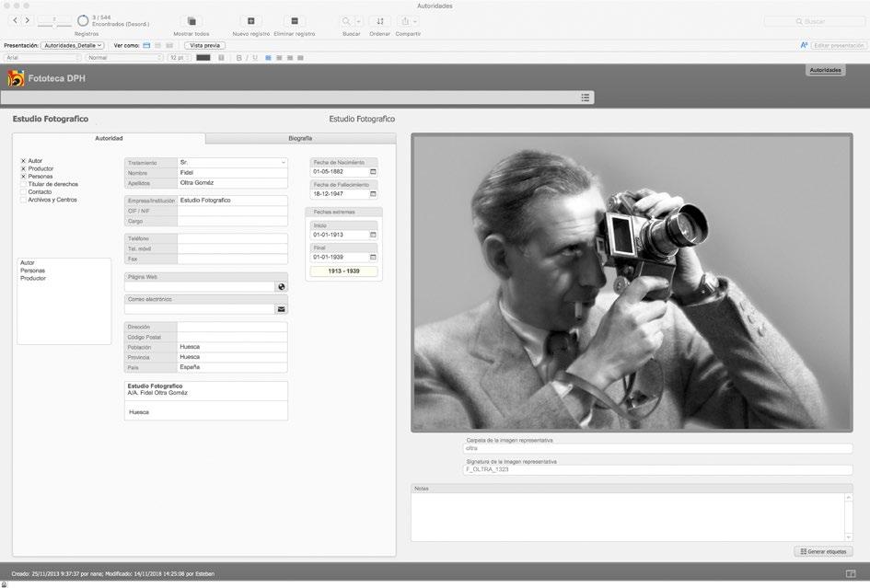Click the Eliminar registro icon
870x588 pixels.
tap(295, 21)
